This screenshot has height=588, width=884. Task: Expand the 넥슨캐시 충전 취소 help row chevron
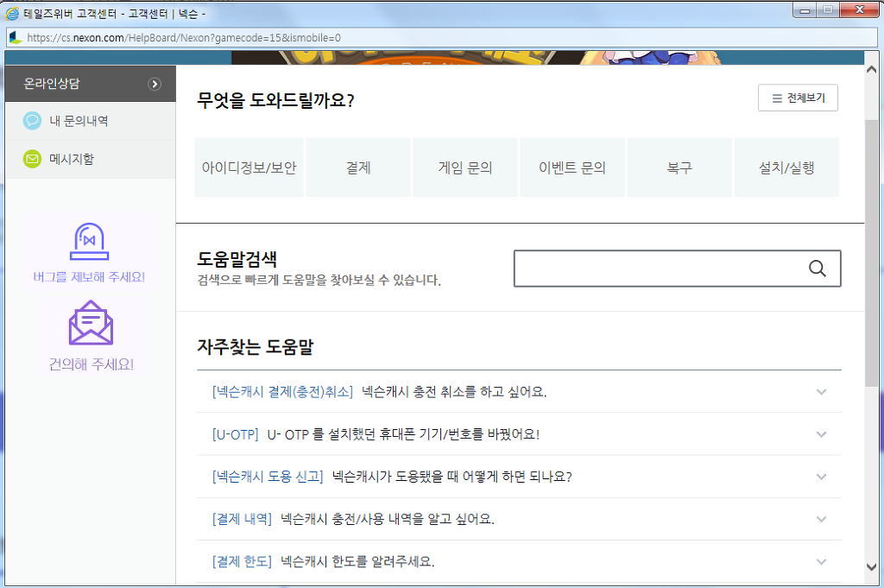822,392
